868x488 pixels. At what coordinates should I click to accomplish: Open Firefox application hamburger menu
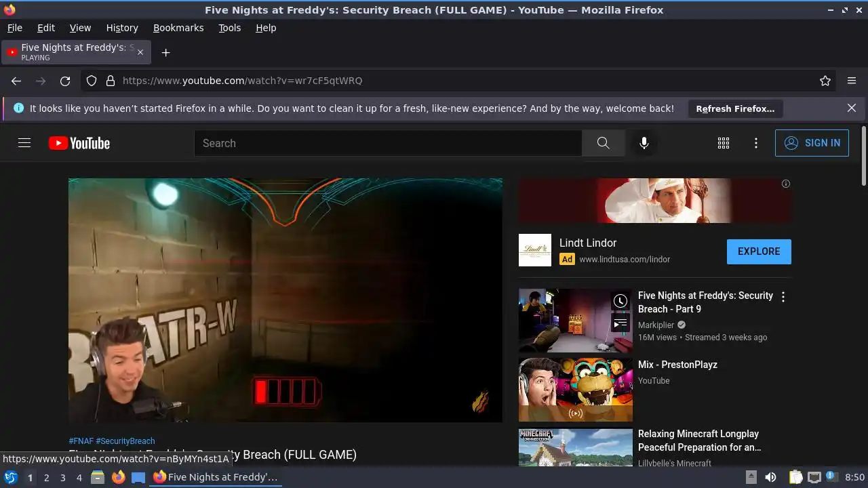click(x=852, y=81)
